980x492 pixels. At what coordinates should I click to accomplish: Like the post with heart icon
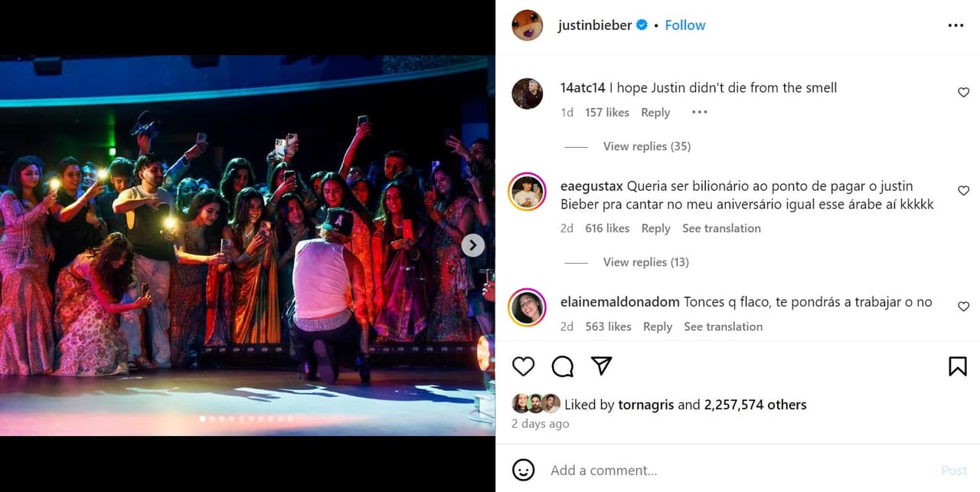[x=523, y=366]
